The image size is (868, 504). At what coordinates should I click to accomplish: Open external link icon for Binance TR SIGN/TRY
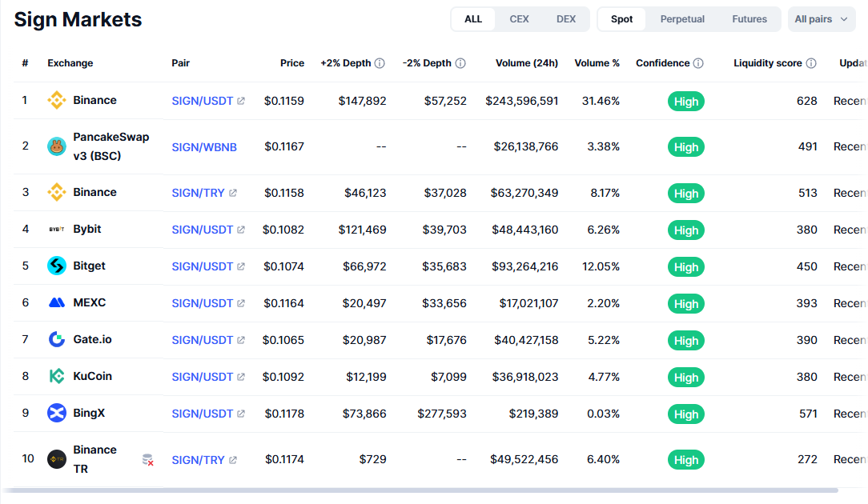click(x=233, y=460)
